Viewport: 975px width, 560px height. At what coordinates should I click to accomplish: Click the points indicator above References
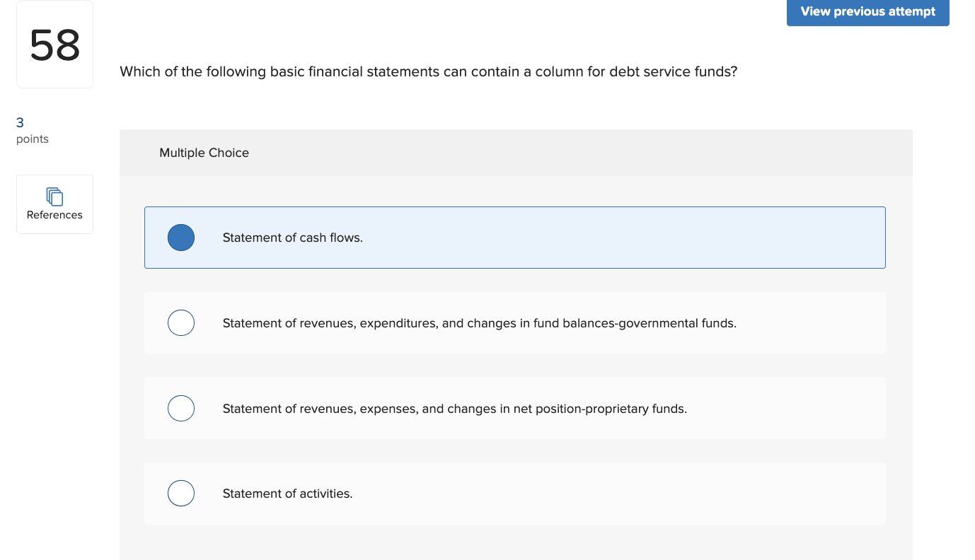(32, 130)
